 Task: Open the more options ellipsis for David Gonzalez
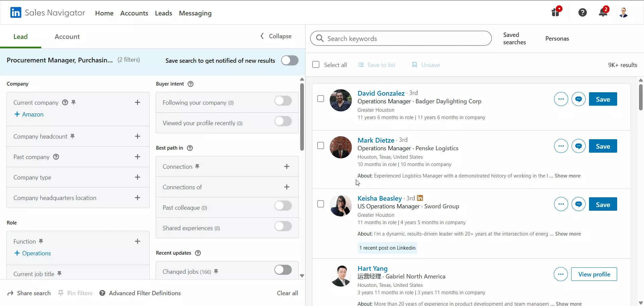click(x=561, y=99)
